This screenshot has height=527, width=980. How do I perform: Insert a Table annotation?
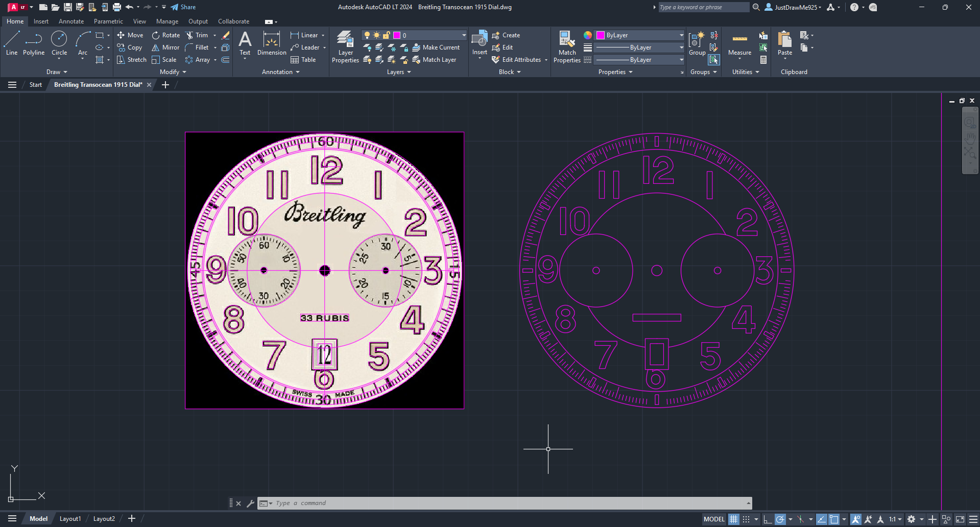point(303,60)
